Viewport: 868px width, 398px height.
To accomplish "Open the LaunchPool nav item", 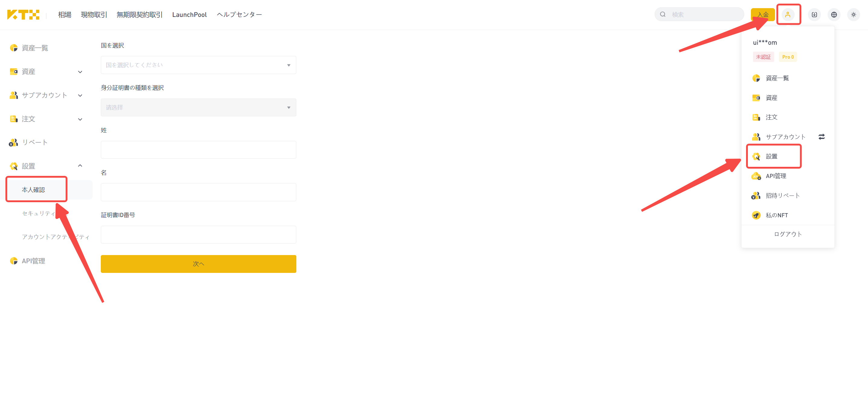I will coord(189,15).
